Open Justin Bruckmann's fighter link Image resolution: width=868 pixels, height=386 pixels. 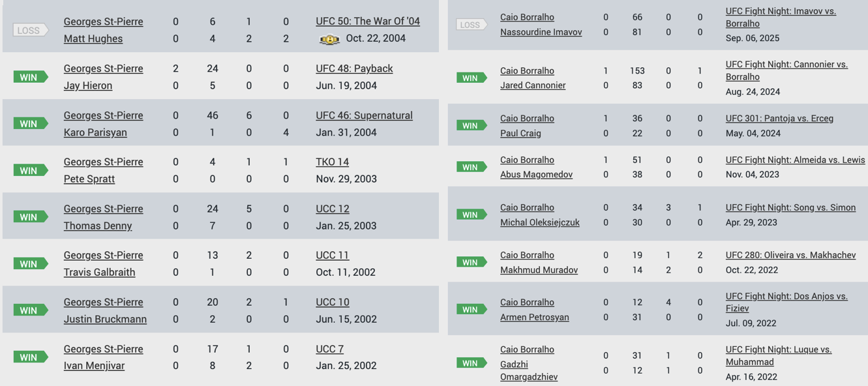(x=105, y=319)
